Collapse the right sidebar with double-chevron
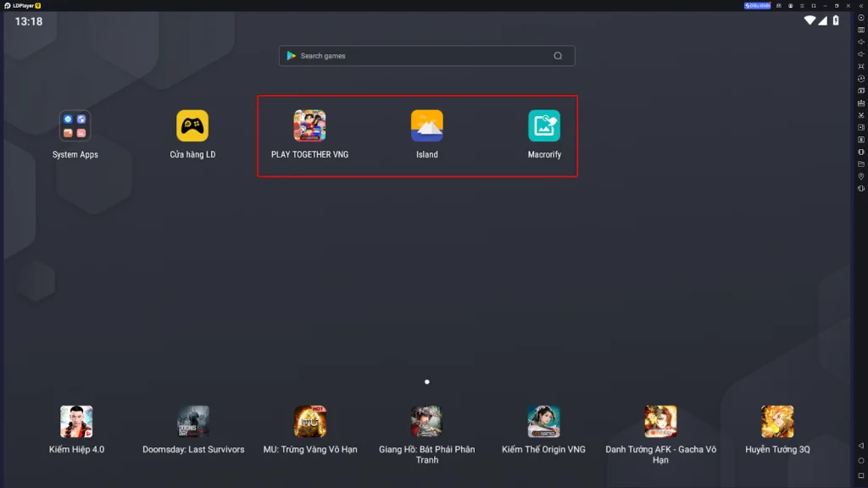The image size is (868, 488). [861, 6]
